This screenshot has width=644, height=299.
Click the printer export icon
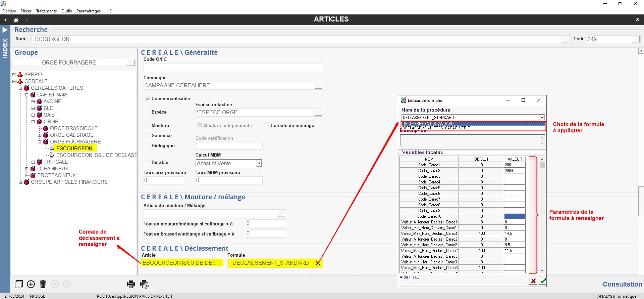[144, 284]
